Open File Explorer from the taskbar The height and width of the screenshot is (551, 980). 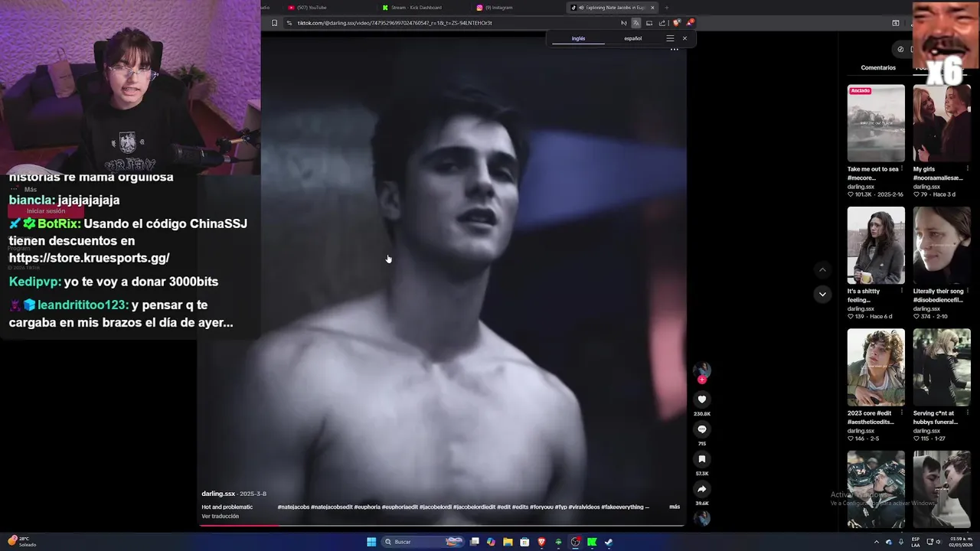point(508,542)
